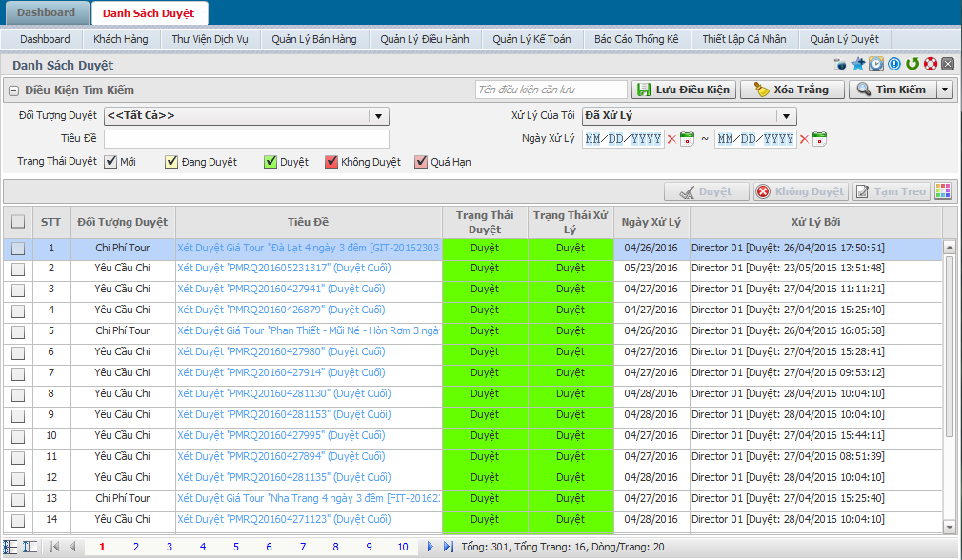Open the red lifebuoy help icon
The image size is (962, 560).
[x=931, y=65]
